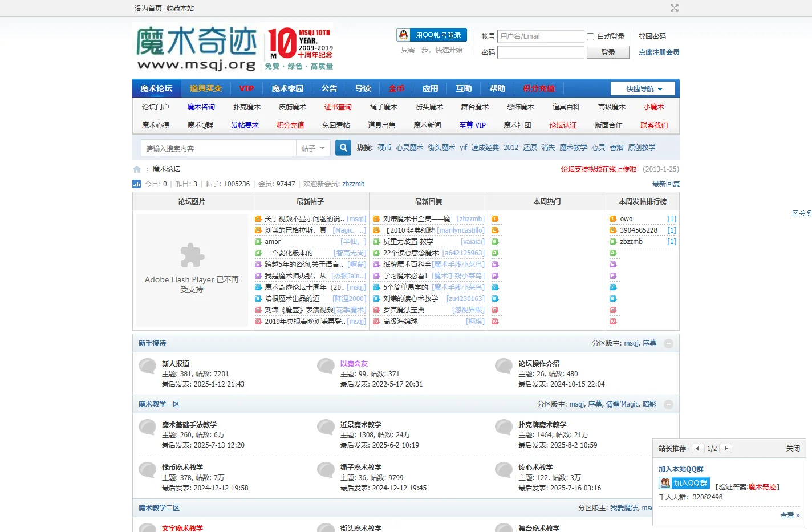Screen dimensions: 812x532
Task: Open the 魔术论坛 nav tab
Action: [156, 88]
